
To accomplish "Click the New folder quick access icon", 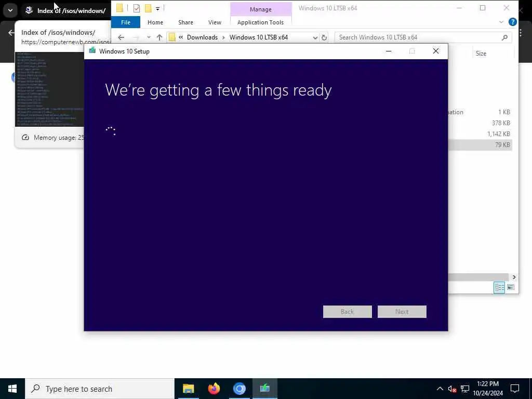I will pyautogui.click(x=148, y=8).
